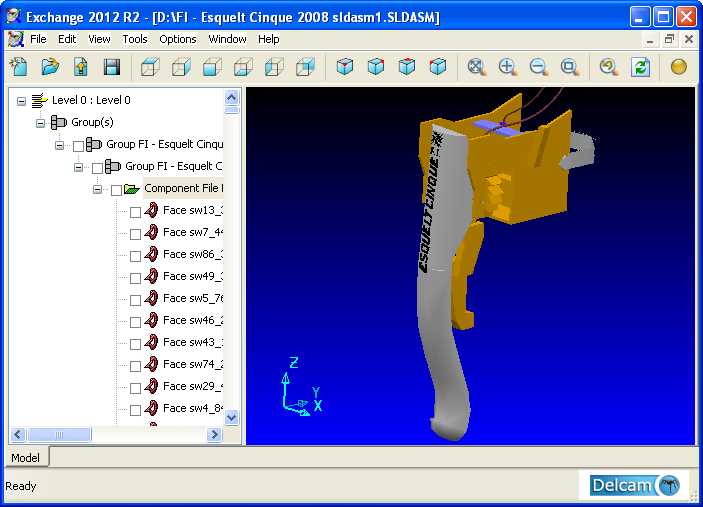Select the first wireframe cube view icon
The height and width of the screenshot is (507, 703).
point(150,67)
